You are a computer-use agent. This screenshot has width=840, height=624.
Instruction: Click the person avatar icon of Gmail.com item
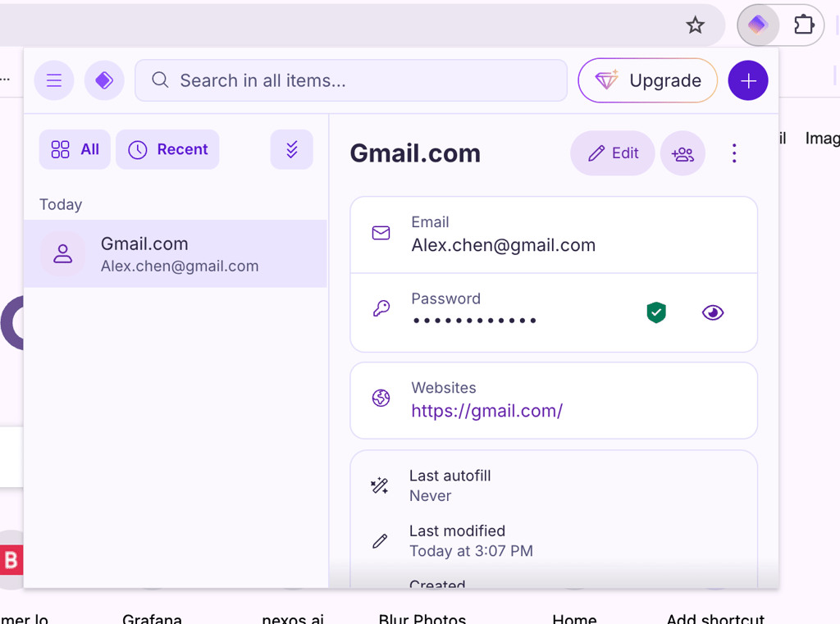62,254
